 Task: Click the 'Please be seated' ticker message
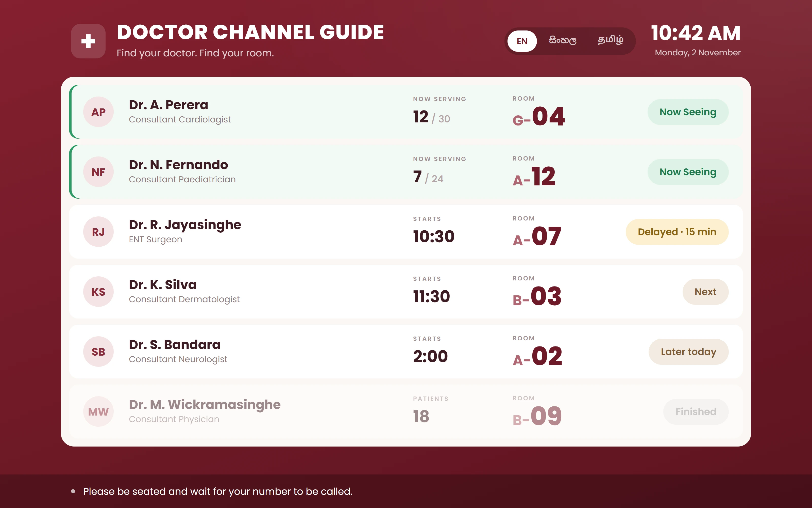(x=218, y=491)
